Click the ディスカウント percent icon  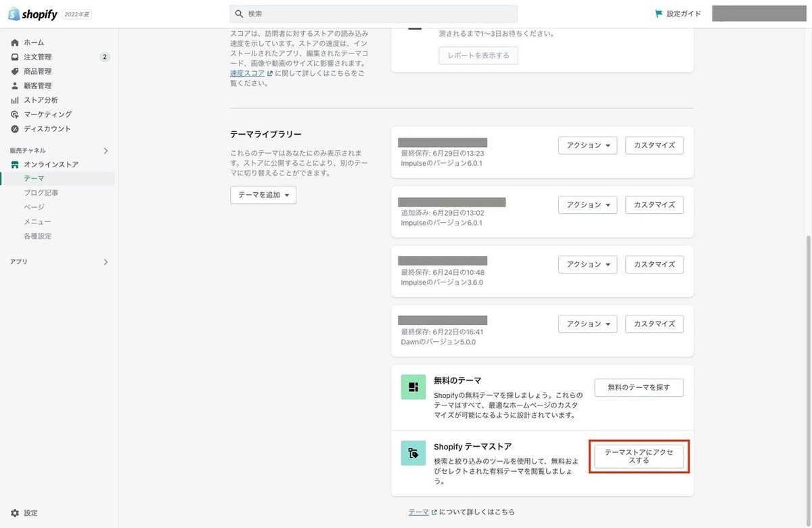tap(15, 129)
